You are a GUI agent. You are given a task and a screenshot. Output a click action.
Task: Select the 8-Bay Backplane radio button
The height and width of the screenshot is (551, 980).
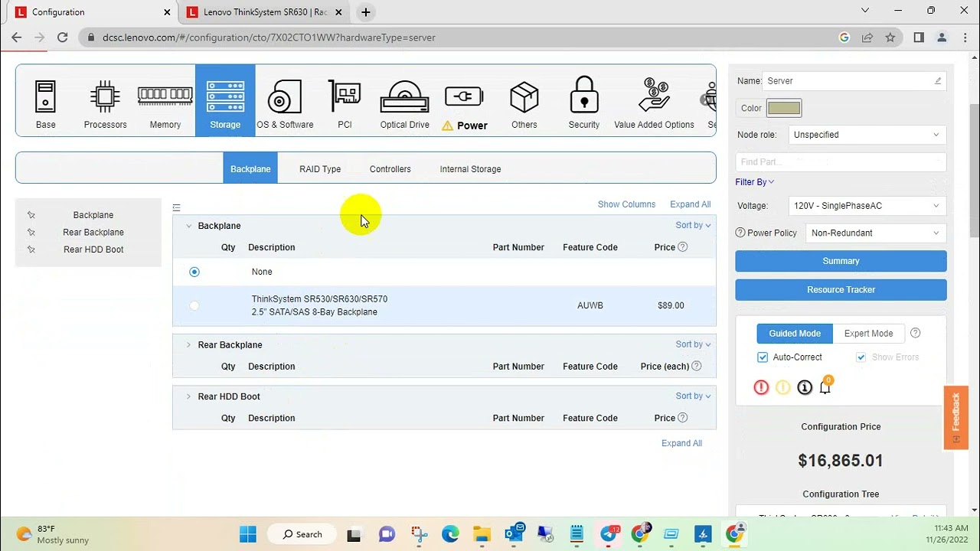point(194,305)
